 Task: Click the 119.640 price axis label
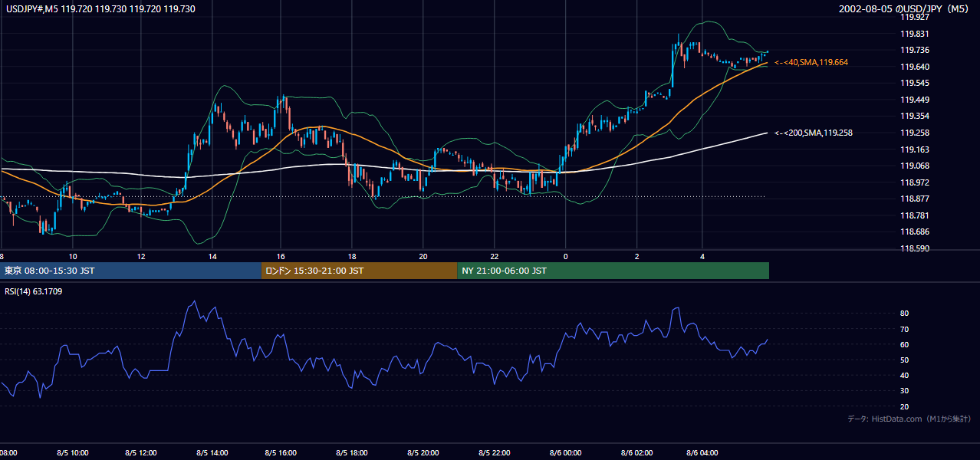click(x=914, y=67)
